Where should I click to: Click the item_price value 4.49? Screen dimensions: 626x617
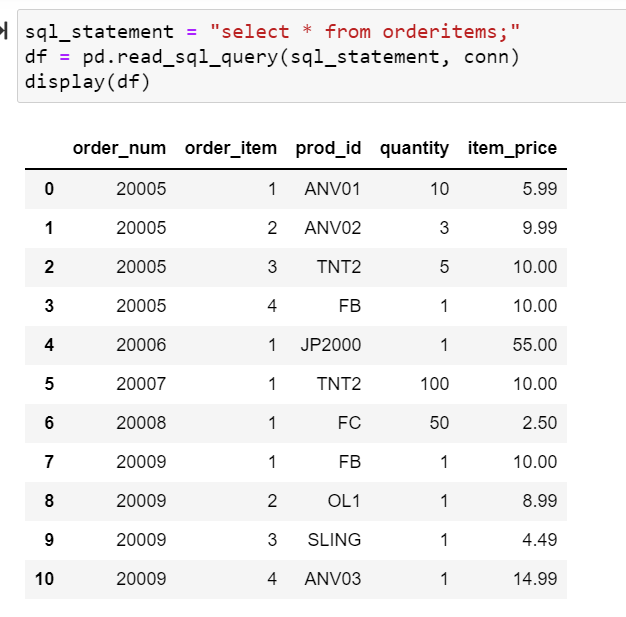540,540
